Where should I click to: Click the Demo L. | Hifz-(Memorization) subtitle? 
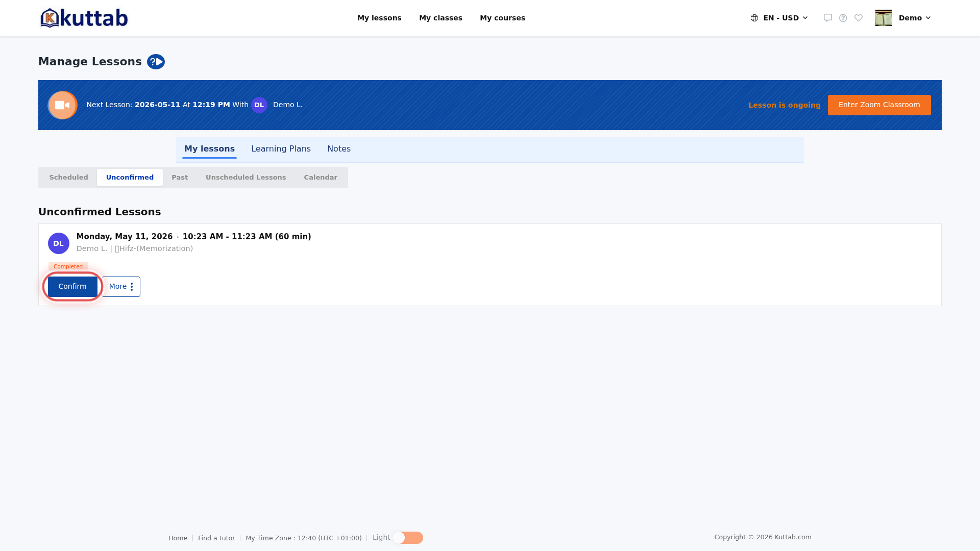click(x=135, y=248)
